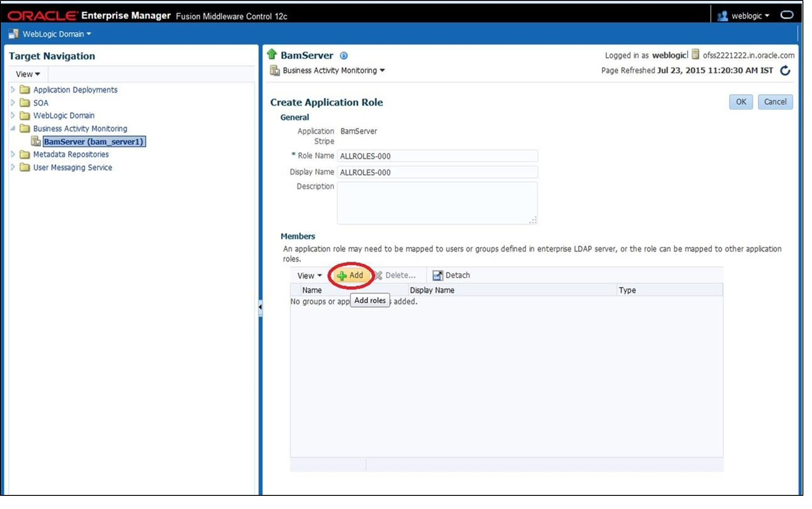Viewport: 812px width, 509px height.
Task: Expand the User Messaging Service node
Action: click(x=13, y=168)
